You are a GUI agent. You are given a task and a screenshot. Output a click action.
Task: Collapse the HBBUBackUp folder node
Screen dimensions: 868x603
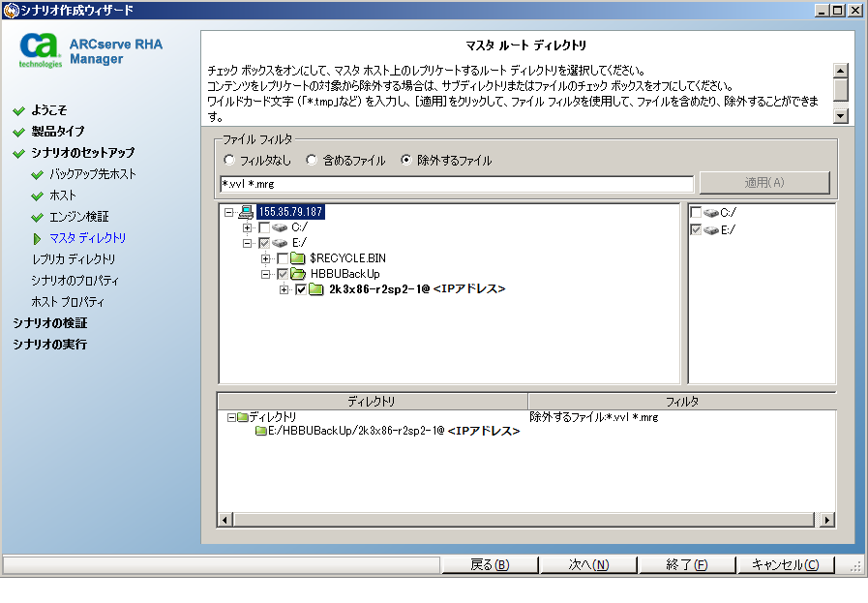pos(265,274)
